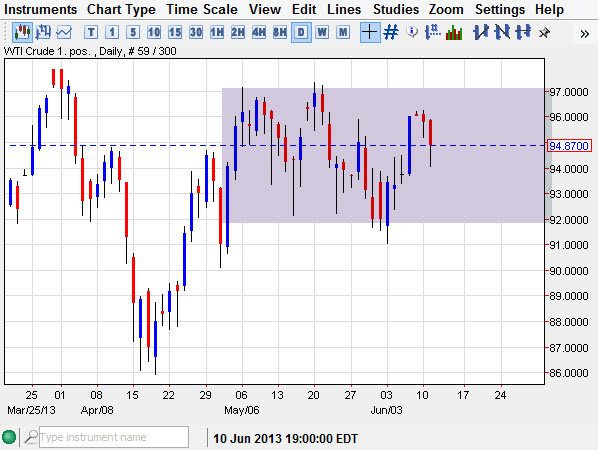Screen dimensions: 598x450
Task: Select the Weekly (W) time scale button
Action: coord(322,32)
